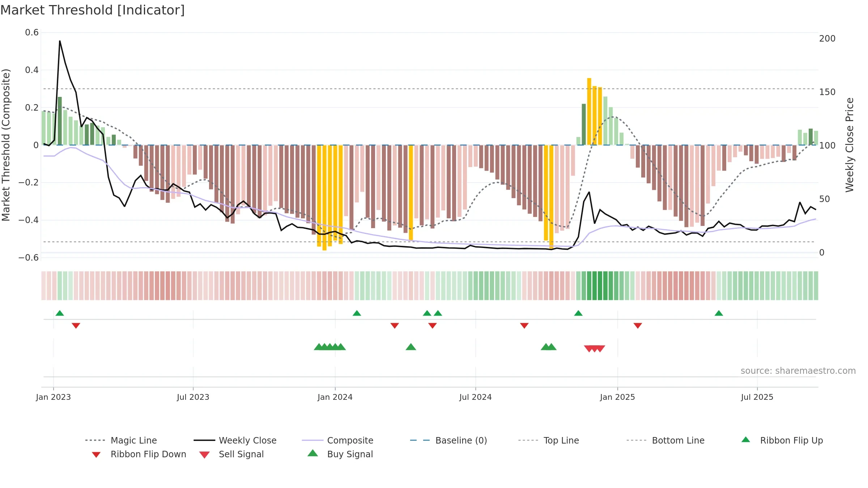Click the −0.6 tick on the left axis
Viewport: 868px width, 488px height.
pos(29,257)
